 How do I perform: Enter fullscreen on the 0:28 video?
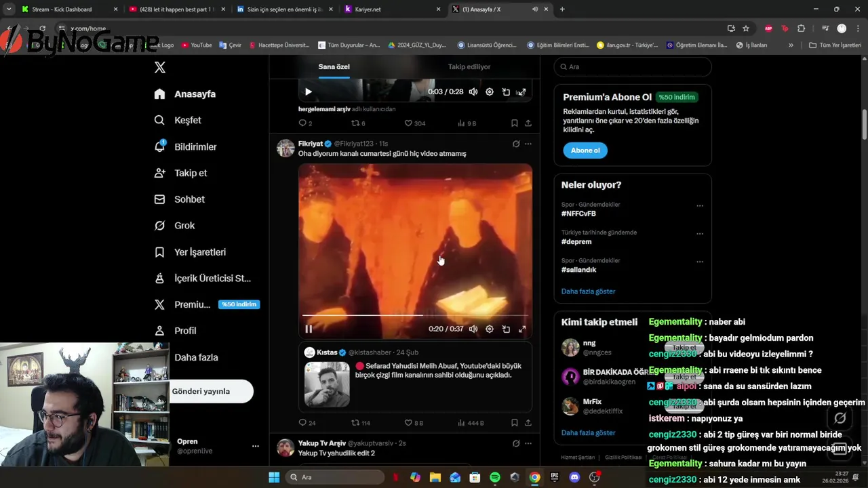click(x=521, y=92)
